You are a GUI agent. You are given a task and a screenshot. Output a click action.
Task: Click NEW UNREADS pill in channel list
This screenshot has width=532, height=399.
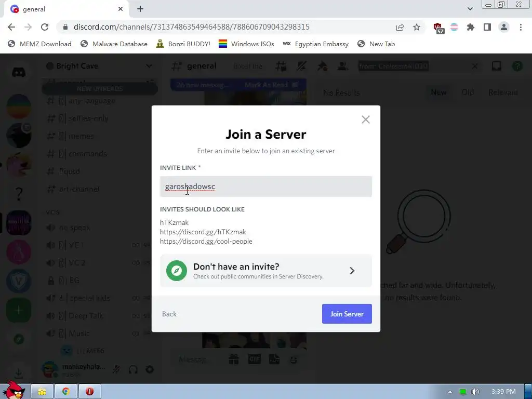(x=100, y=89)
